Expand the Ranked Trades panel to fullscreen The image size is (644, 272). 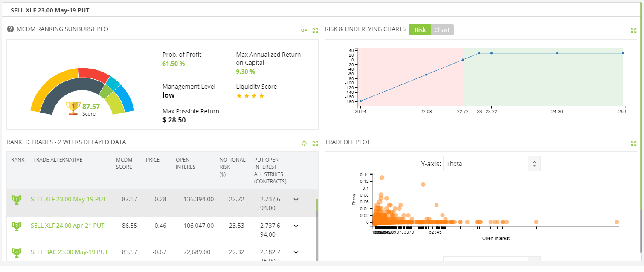(315, 143)
